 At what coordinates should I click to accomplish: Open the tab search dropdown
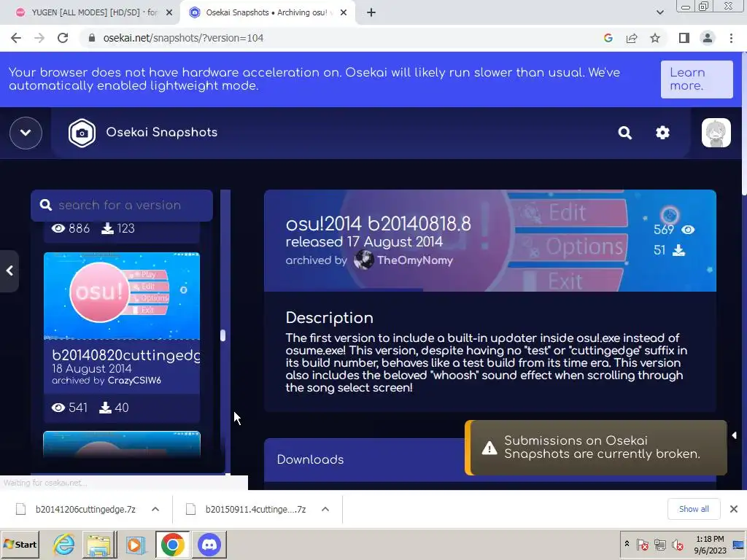pyautogui.click(x=659, y=12)
